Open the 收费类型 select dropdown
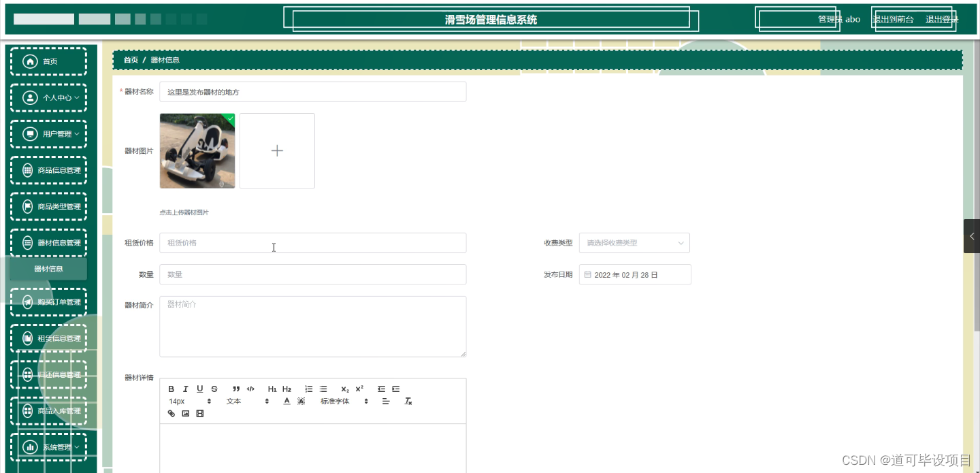 pyautogui.click(x=634, y=243)
